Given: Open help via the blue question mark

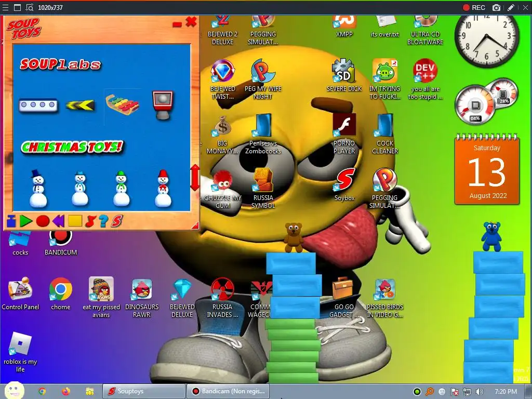Looking at the screenshot, I should click(x=103, y=221).
